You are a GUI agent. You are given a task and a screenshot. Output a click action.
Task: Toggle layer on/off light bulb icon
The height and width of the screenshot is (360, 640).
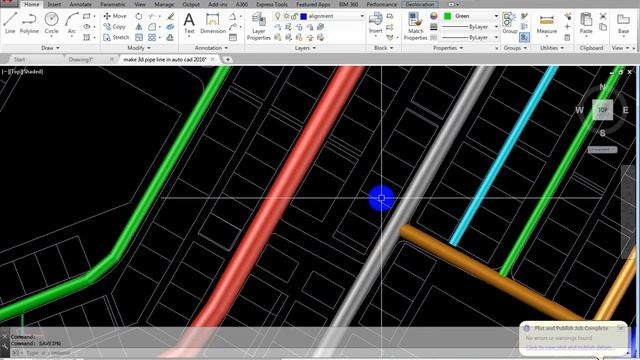(x=278, y=16)
